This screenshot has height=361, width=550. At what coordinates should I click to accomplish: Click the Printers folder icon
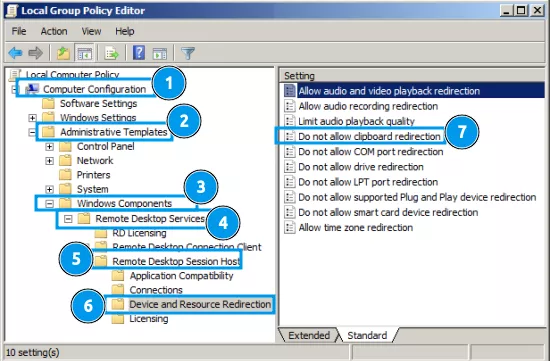pos(65,175)
